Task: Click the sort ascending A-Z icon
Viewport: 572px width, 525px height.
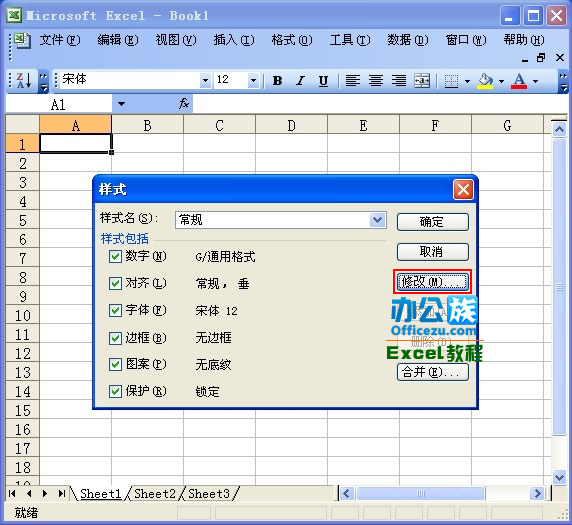Action: tap(24, 81)
